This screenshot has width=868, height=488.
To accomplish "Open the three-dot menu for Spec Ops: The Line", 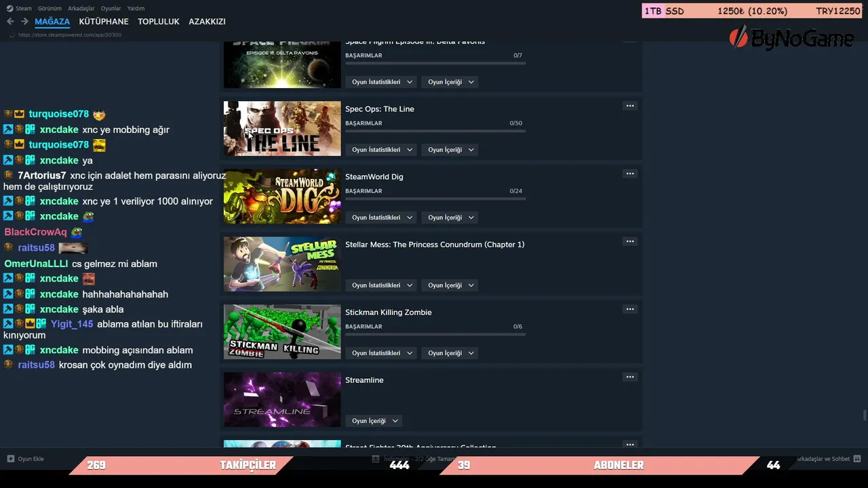I will 630,106.
